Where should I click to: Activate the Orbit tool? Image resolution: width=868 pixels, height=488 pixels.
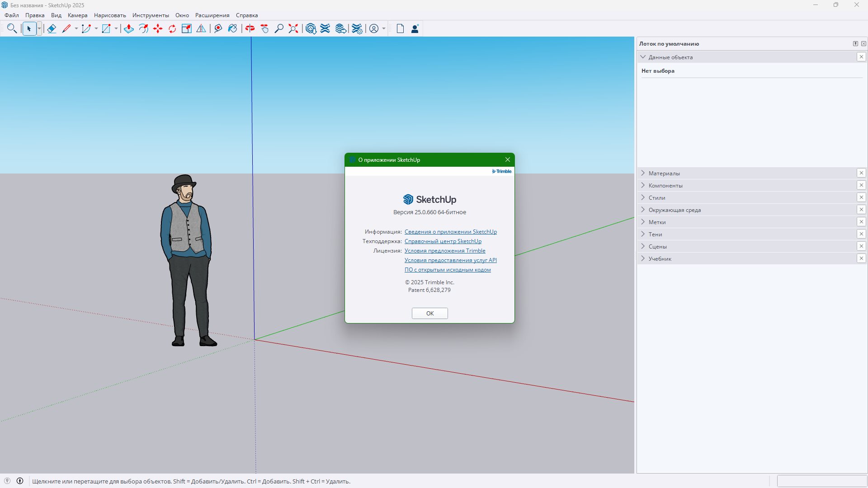tap(250, 29)
